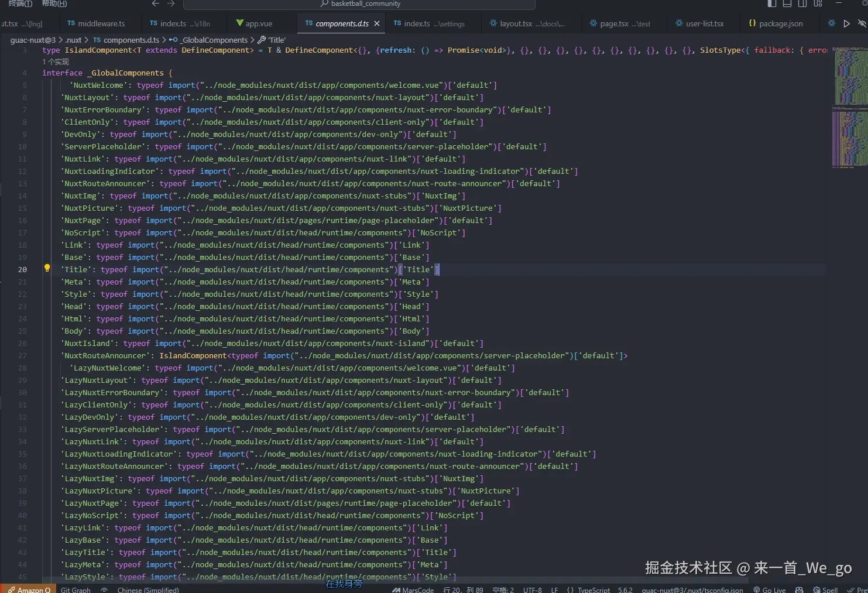This screenshot has width=868, height=593.
Task: Click 'ClientOnly' key on line 8
Action: click(87, 122)
